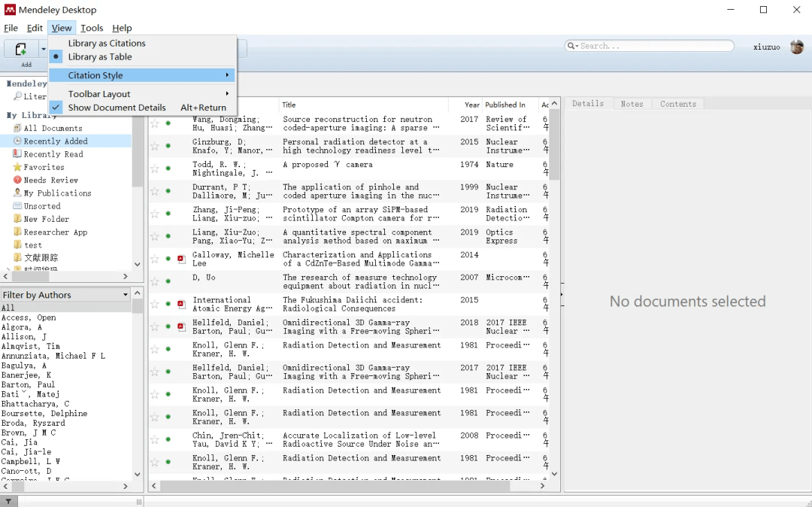Toggle read status dot for D, Uo paper

[168, 281]
